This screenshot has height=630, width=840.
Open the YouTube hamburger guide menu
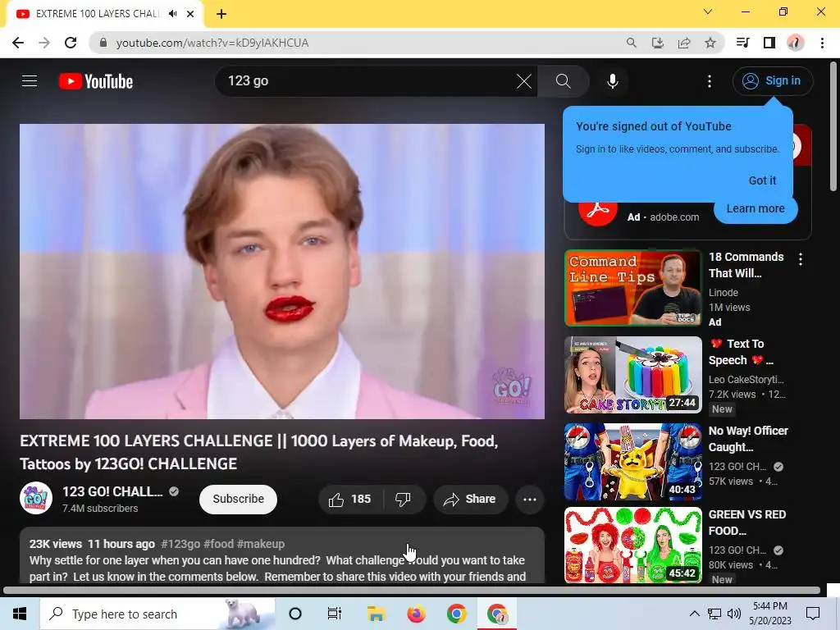pyautogui.click(x=30, y=81)
